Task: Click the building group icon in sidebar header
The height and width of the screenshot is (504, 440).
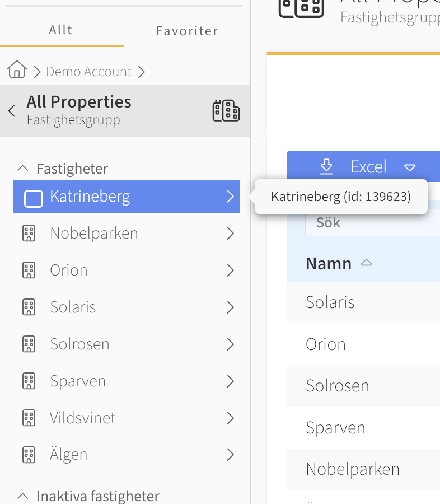Action: (226, 110)
